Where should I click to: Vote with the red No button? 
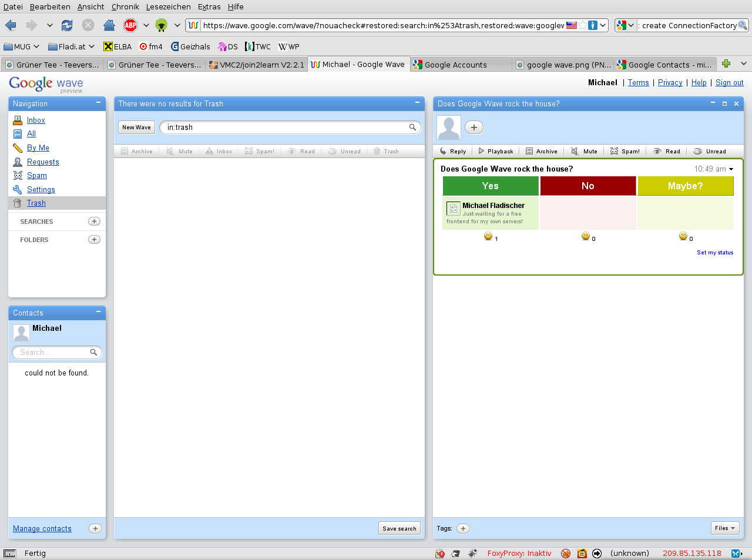click(x=588, y=186)
